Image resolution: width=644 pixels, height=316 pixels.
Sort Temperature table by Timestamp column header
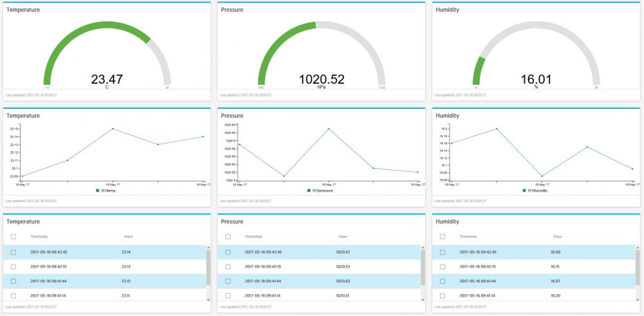tap(39, 237)
